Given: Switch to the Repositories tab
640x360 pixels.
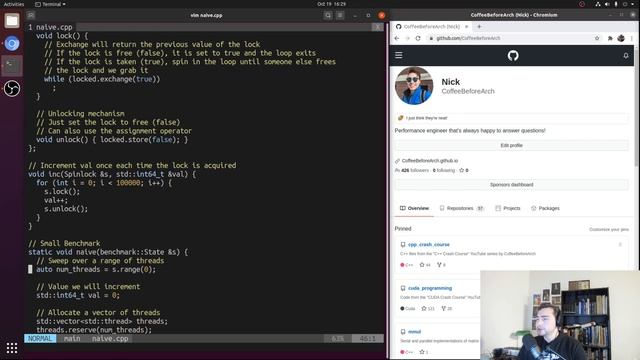Looking at the screenshot, I should (461, 208).
